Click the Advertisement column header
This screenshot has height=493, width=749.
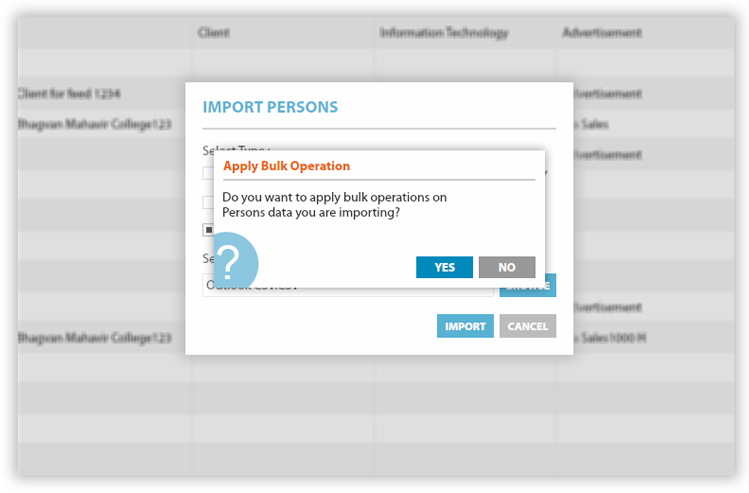coord(602,32)
